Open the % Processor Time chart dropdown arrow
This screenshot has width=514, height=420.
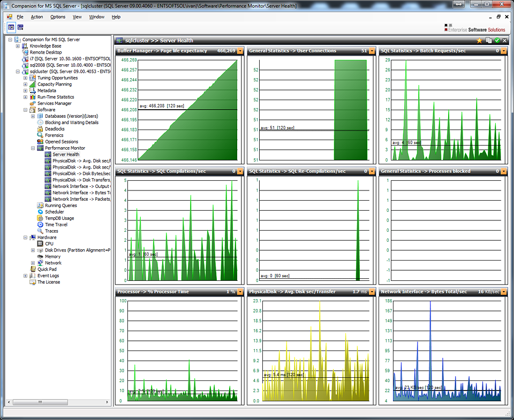tap(240, 292)
